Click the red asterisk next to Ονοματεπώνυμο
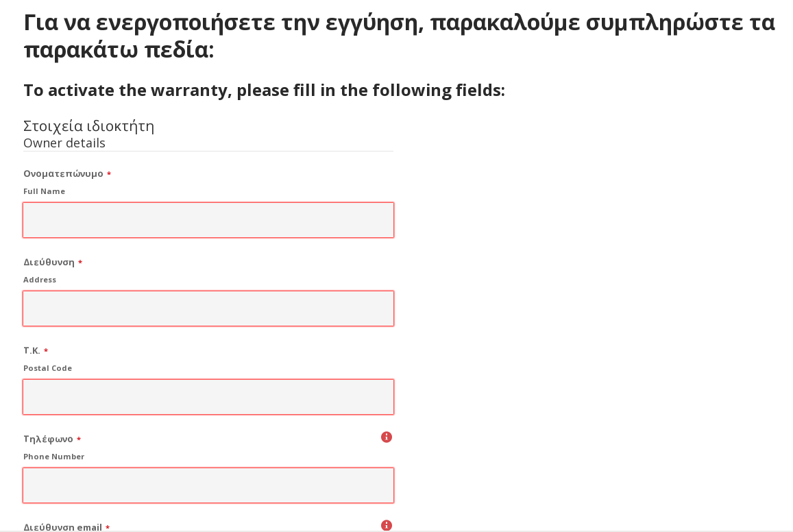 (x=109, y=174)
